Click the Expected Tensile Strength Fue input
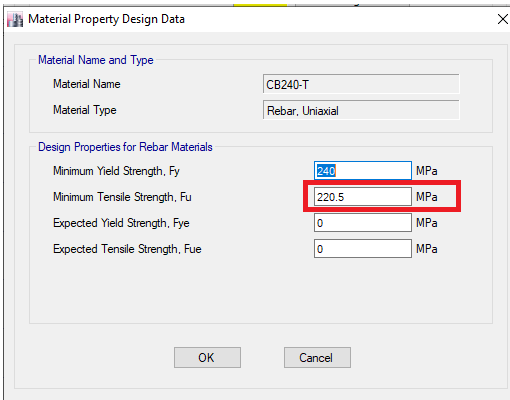 tap(363, 249)
